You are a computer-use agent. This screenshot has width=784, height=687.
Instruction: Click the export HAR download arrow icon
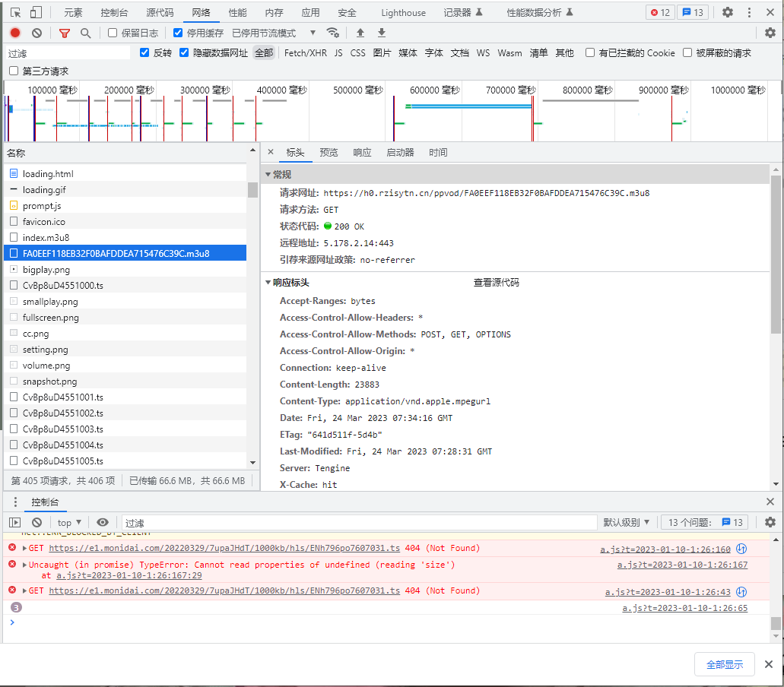(382, 33)
